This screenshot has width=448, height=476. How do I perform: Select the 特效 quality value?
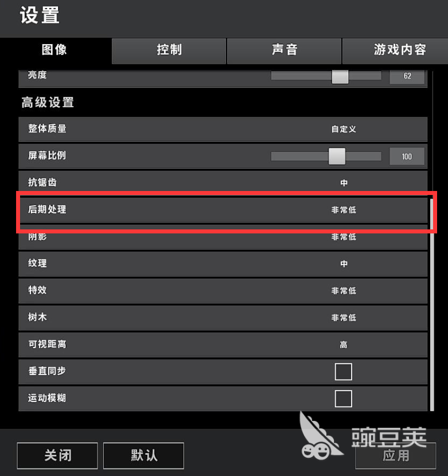[344, 291]
